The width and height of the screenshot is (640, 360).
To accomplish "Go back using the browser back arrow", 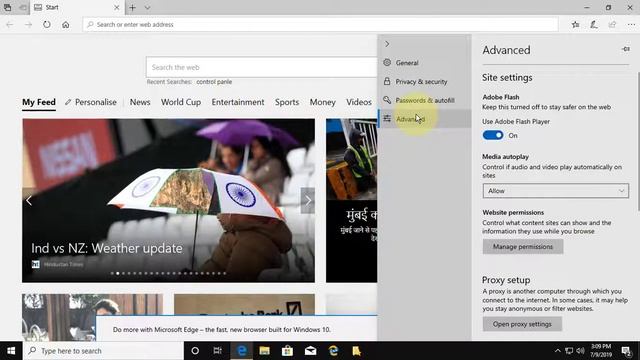I will [10, 24].
